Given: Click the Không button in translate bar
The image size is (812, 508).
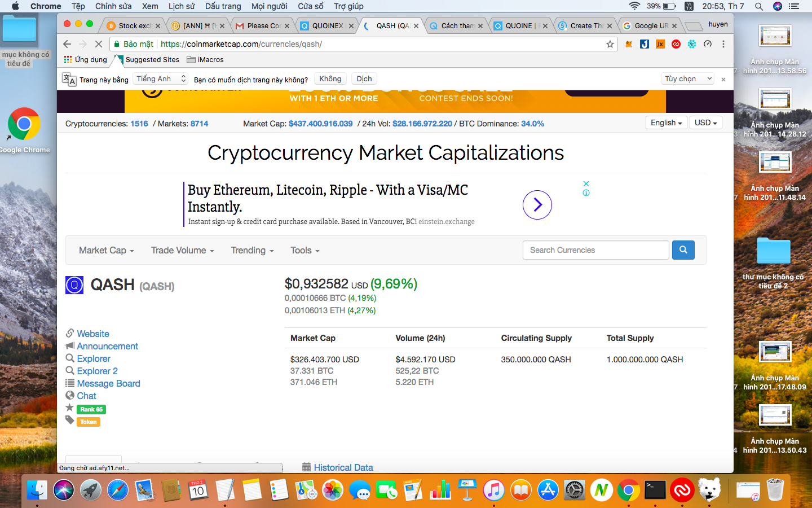Looking at the screenshot, I should click(x=330, y=79).
